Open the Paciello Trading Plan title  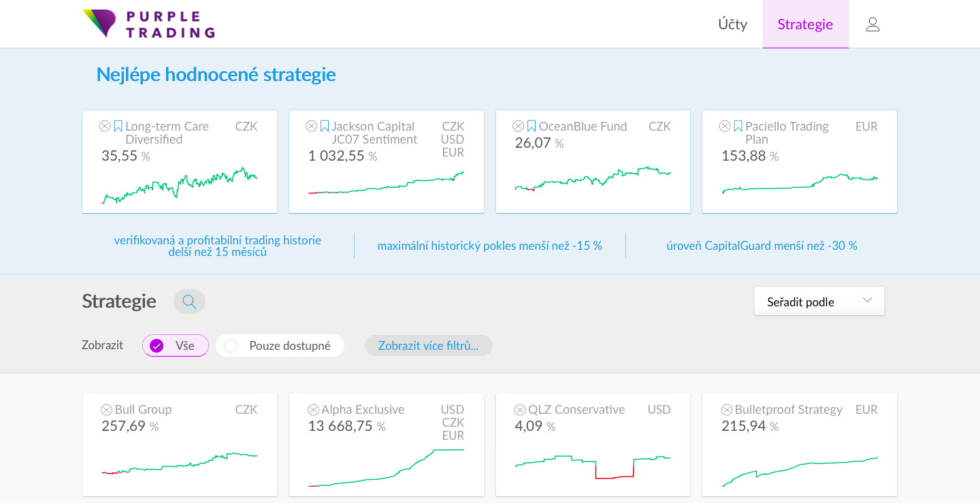pyautogui.click(x=787, y=133)
